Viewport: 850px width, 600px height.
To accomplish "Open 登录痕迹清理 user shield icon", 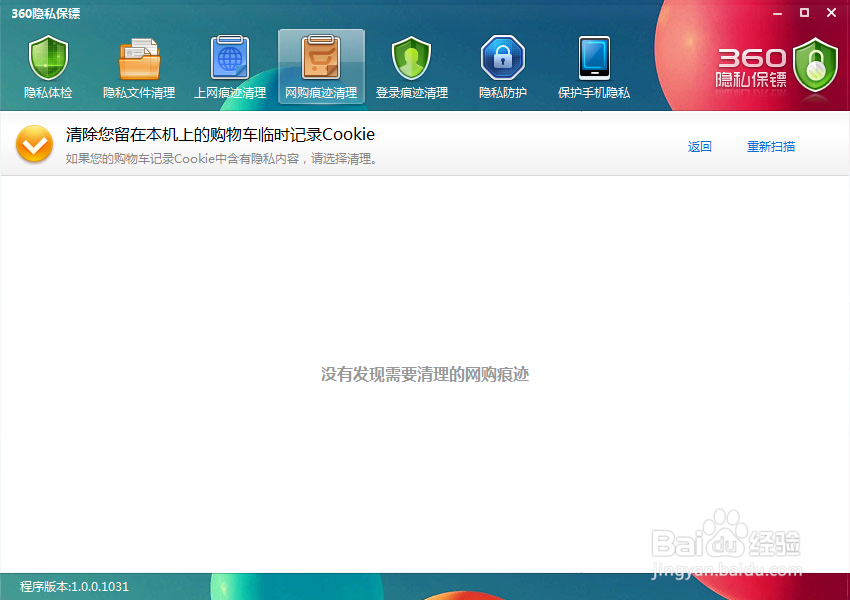I will tap(411, 59).
